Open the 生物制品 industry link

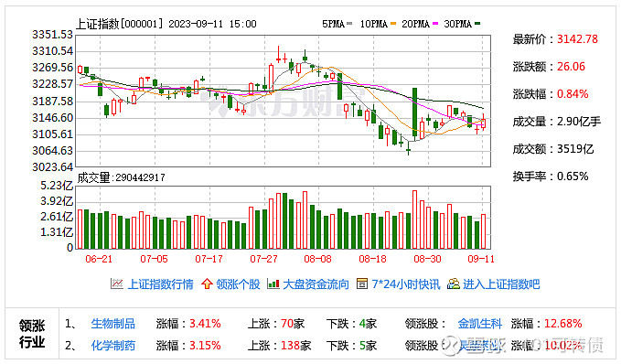tap(112, 324)
